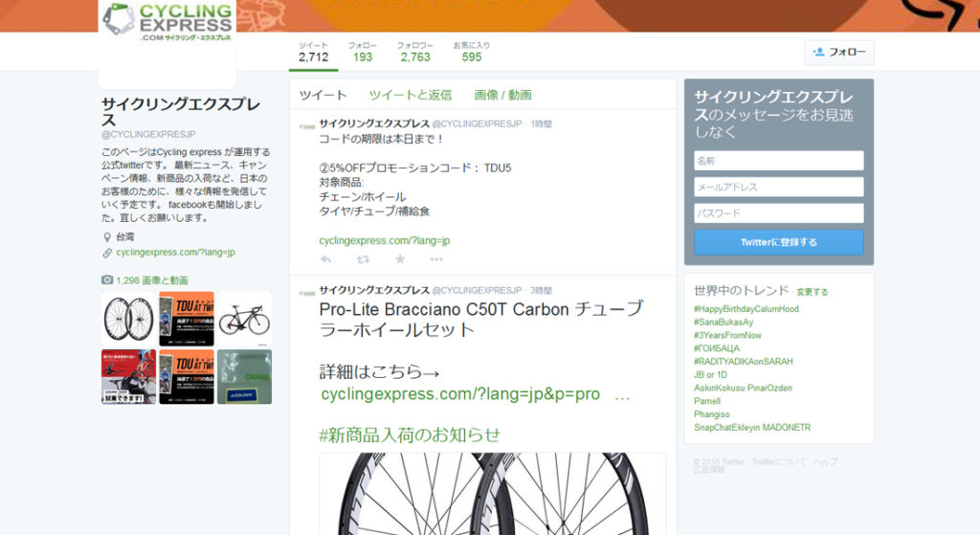Open more options on promo code tweet
The height and width of the screenshot is (535, 980).
click(x=436, y=258)
